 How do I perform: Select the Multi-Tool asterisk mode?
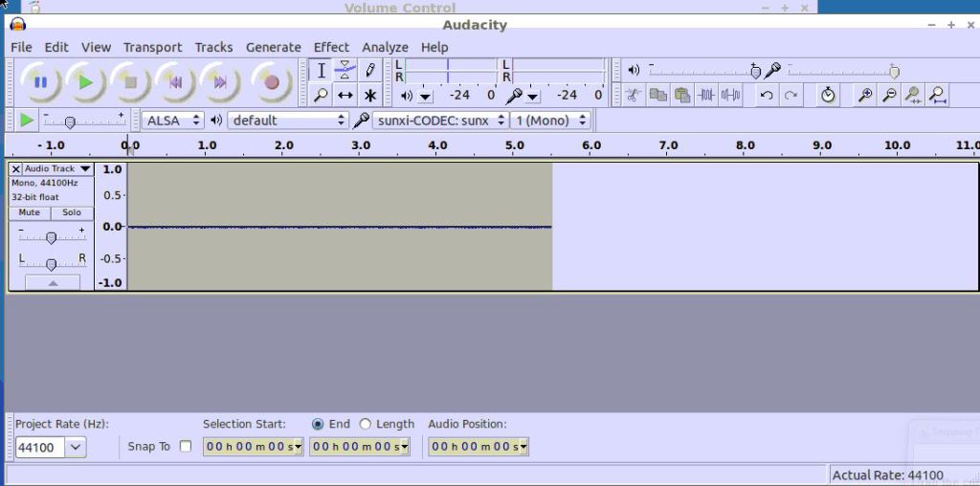[x=370, y=96]
